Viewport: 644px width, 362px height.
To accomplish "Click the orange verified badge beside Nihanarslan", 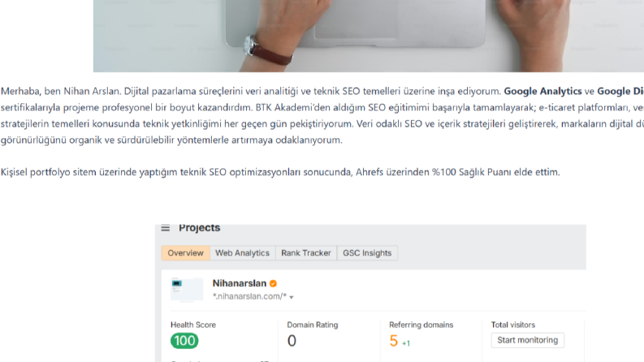I will click(x=273, y=283).
